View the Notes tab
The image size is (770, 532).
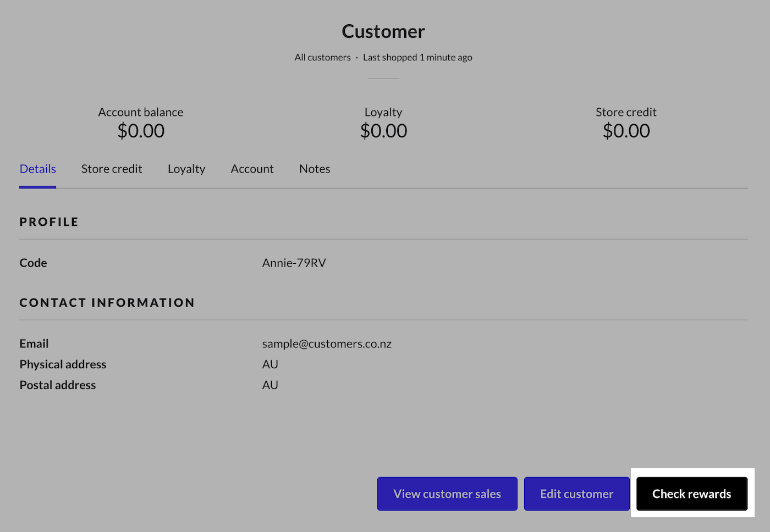coord(314,169)
